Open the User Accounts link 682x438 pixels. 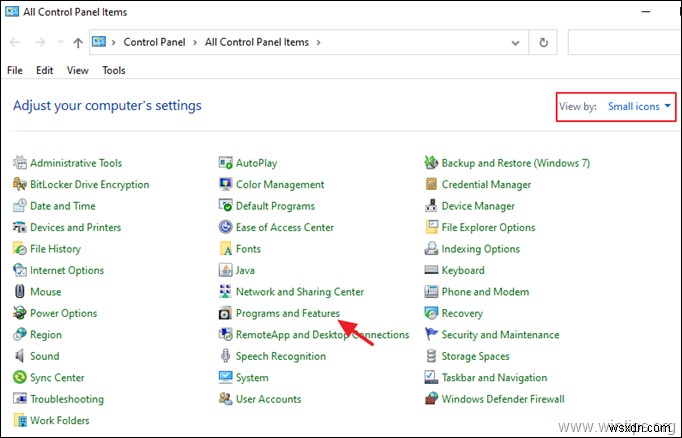pos(268,400)
